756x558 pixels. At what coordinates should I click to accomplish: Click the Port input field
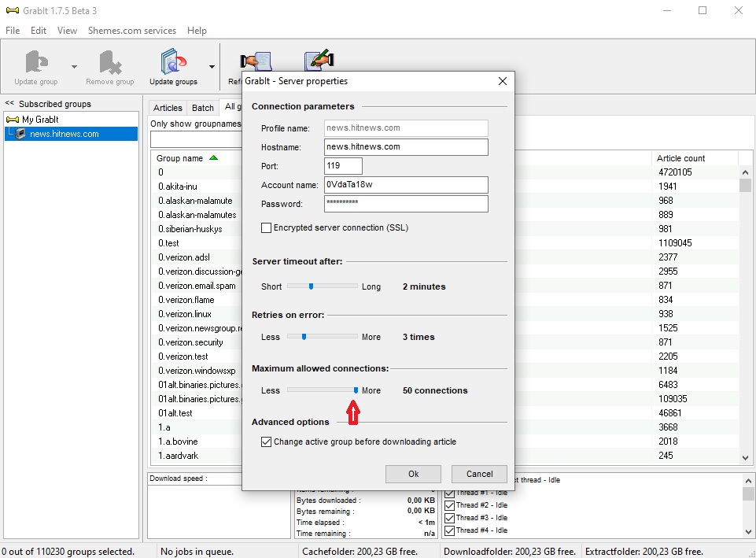[x=343, y=166]
